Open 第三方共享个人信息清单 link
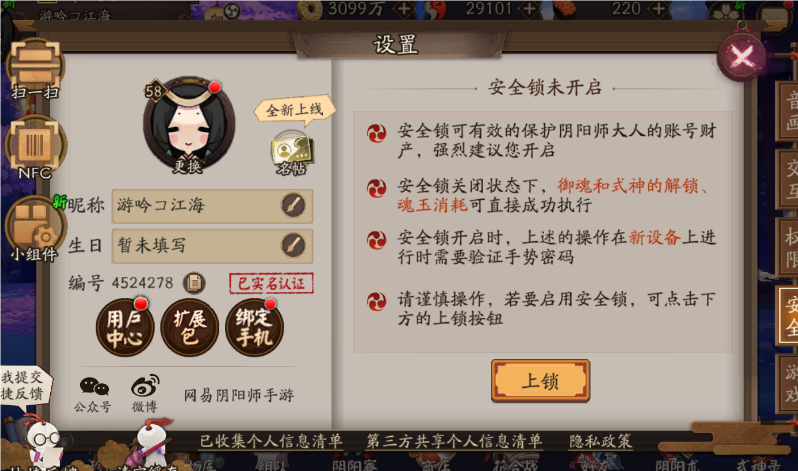This screenshot has height=471, width=798. 454,441
